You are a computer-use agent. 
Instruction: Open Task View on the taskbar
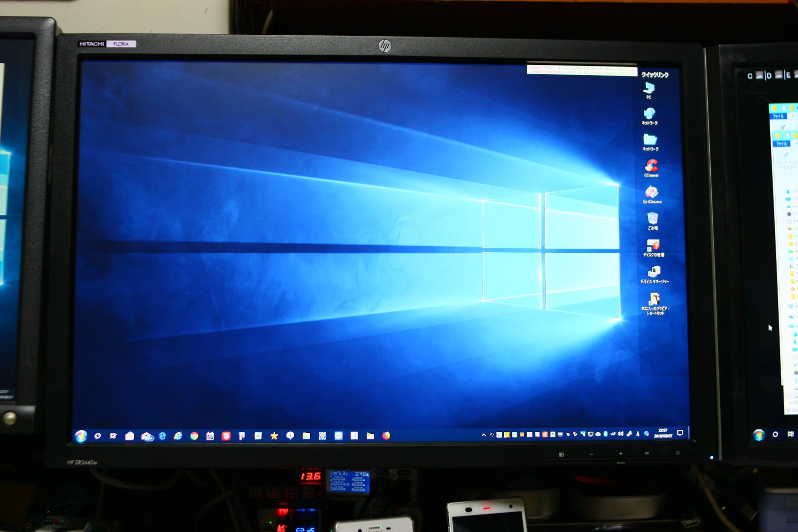[113, 436]
